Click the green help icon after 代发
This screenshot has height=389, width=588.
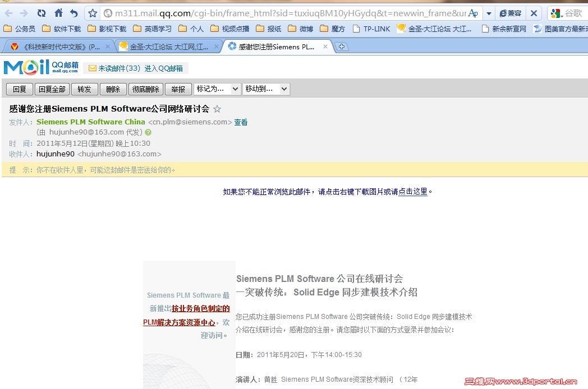pos(148,132)
